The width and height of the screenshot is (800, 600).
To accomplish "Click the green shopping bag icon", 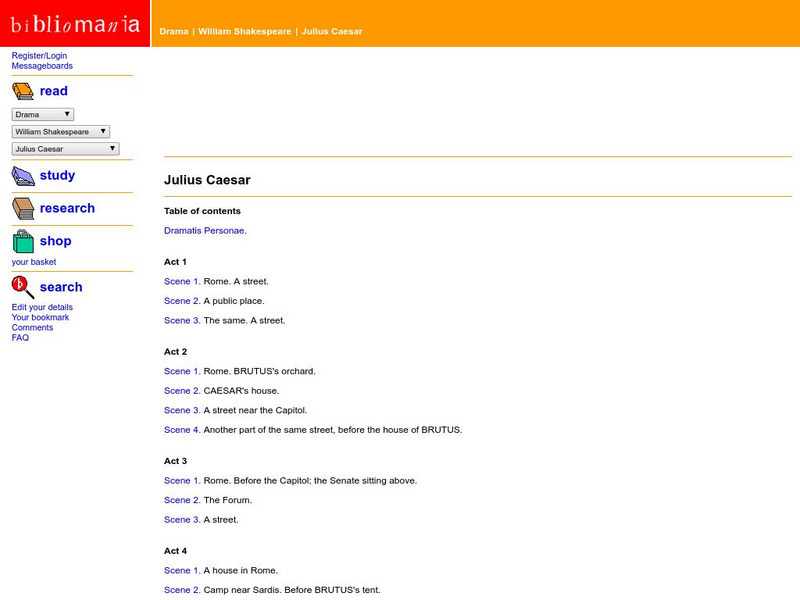I will pyautogui.click(x=23, y=241).
